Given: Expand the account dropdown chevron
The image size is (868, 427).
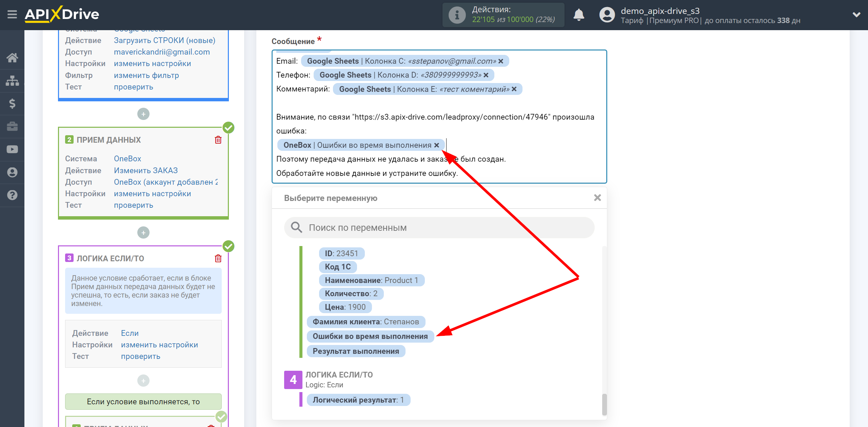Looking at the screenshot, I should [x=856, y=15].
